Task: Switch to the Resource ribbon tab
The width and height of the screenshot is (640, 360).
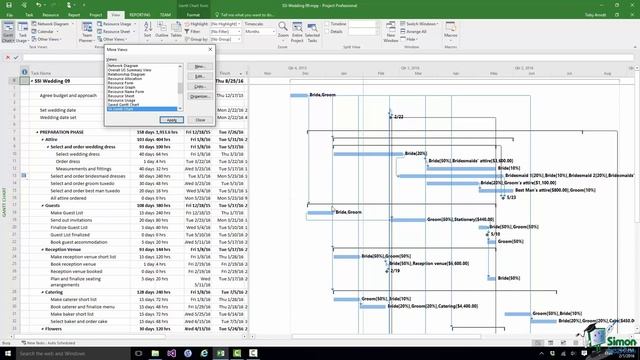Action: pyautogui.click(x=51, y=15)
